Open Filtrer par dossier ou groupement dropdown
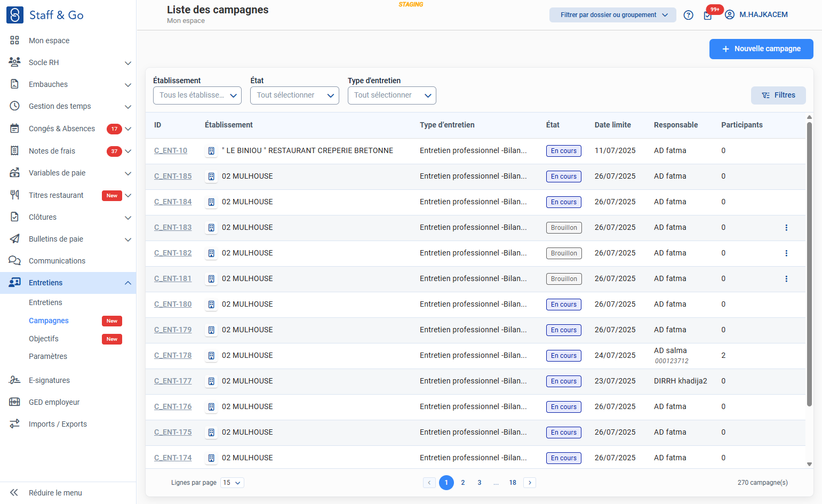 (613, 15)
